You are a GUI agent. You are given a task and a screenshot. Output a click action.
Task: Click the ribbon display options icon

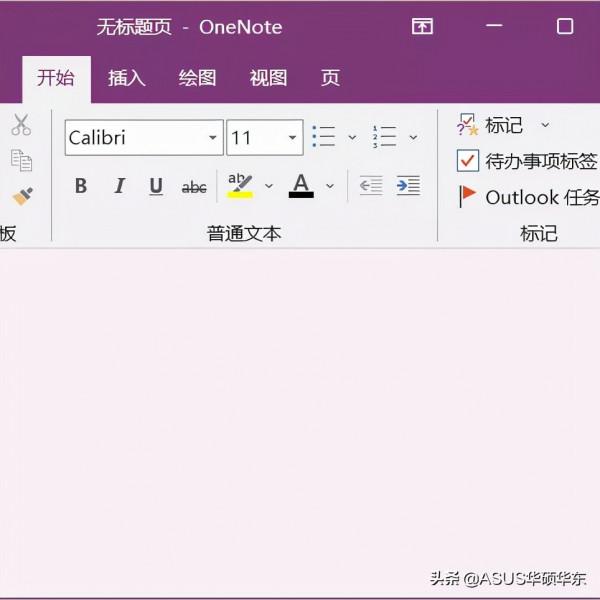pyautogui.click(x=422, y=26)
